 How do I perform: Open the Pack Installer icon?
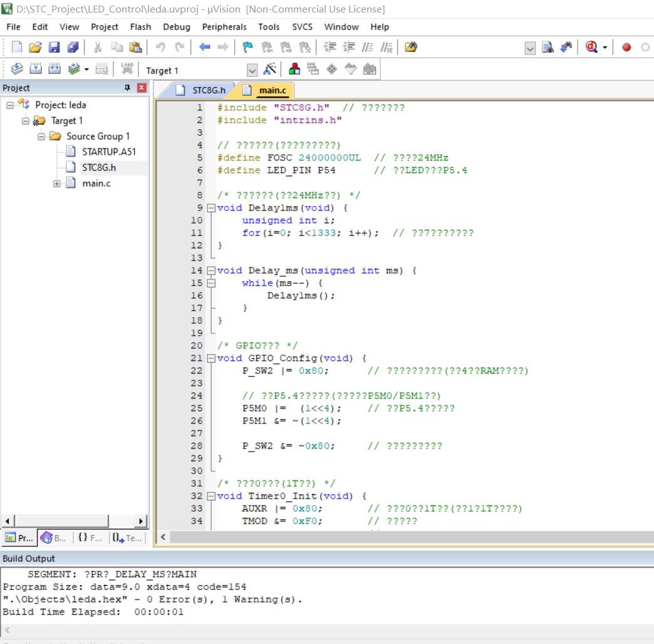pos(370,69)
